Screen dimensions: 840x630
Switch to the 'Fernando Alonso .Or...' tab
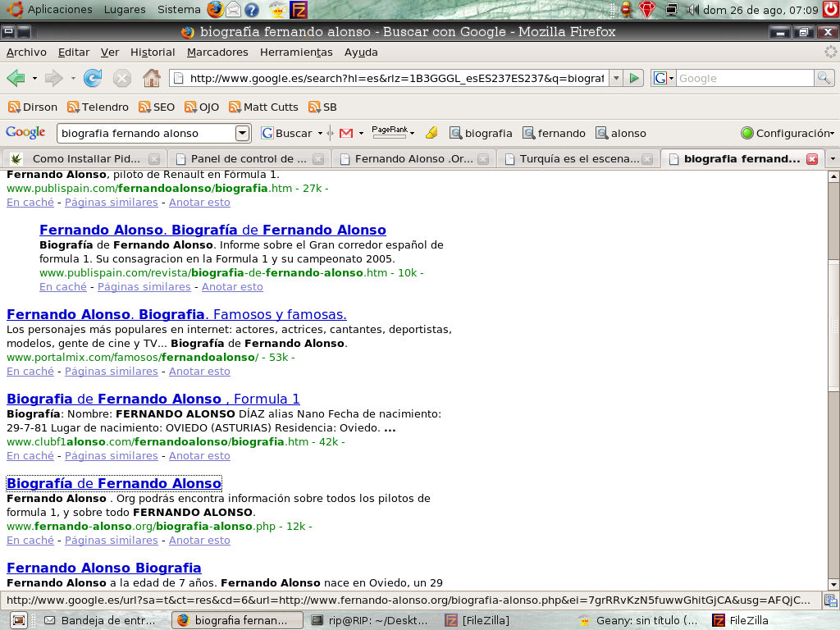click(414, 158)
